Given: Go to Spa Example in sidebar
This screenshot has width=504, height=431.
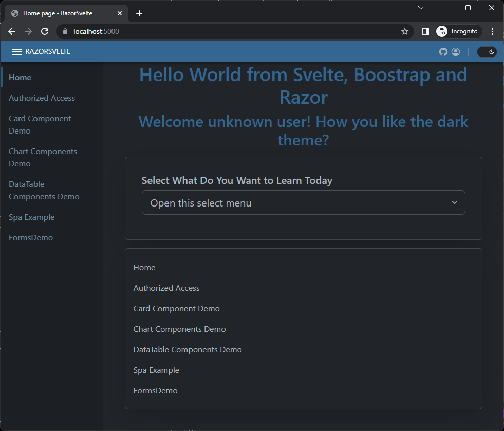Looking at the screenshot, I should tap(32, 217).
